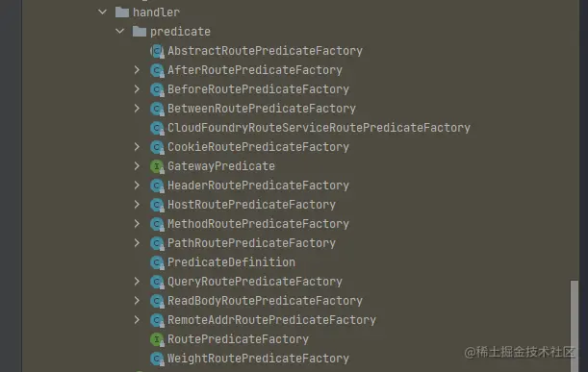The width and height of the screenshot is (588, 372).
Task: Click the predicate folder icon
Action: pyautogui.click(x=140, y=32)
